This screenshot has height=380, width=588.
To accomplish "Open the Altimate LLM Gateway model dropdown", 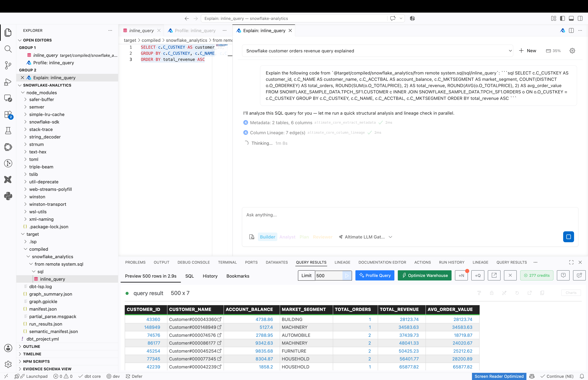I will tap(365, 237).
